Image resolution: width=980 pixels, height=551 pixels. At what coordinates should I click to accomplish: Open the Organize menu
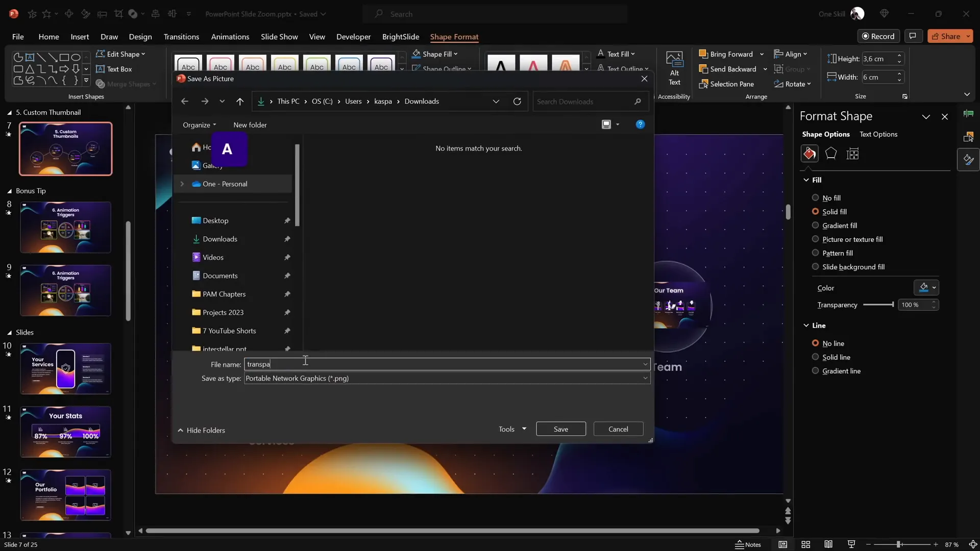(x=200, y=125)
